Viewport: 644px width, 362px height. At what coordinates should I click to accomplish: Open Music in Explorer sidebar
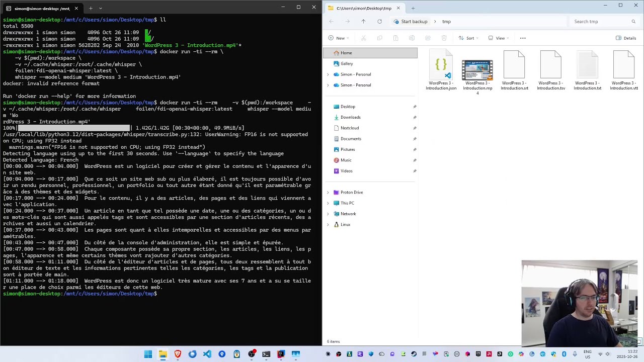coord(370,160)
